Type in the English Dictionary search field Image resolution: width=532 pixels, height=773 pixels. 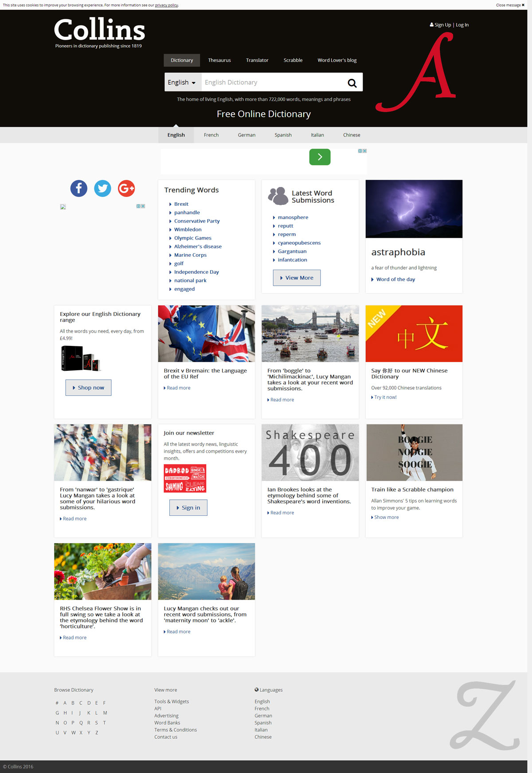point(273,82)
